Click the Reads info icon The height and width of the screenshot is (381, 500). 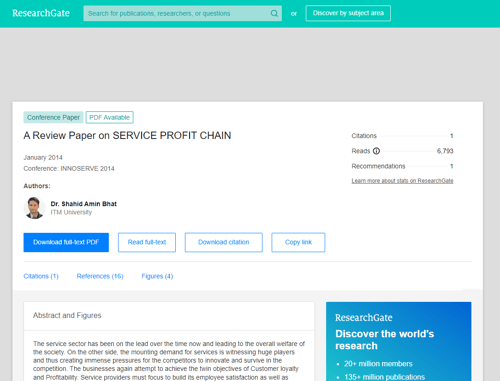pyautogui.click(x=376, y=151)
